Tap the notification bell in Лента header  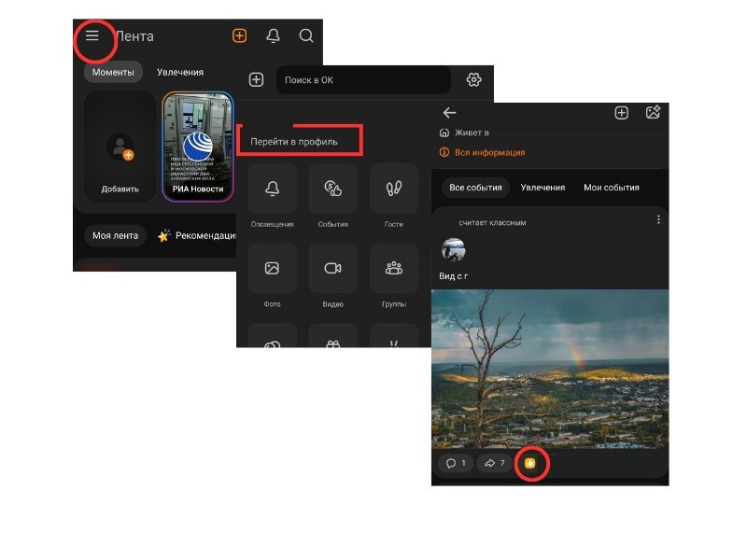pyautogui.click(x=273, y=36)
